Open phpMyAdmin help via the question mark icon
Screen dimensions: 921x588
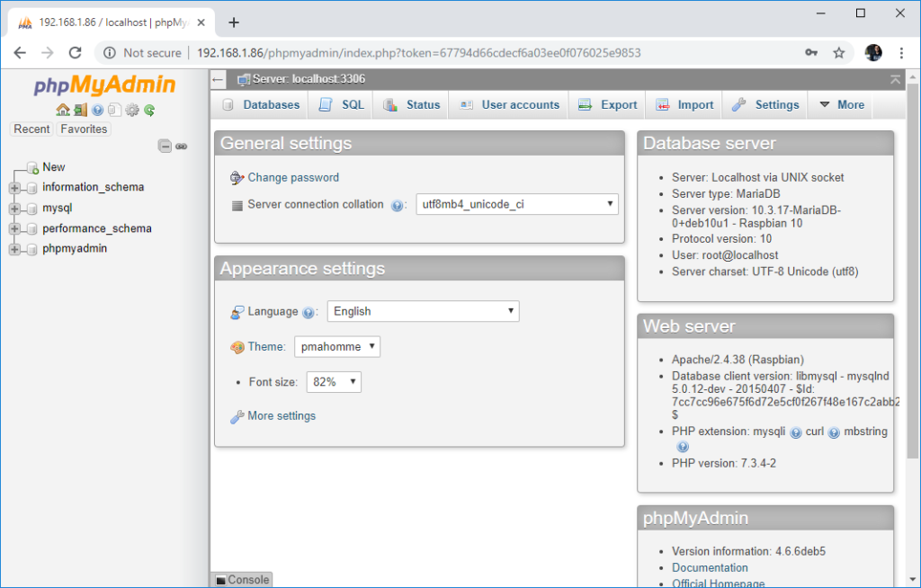coord(97,110)
